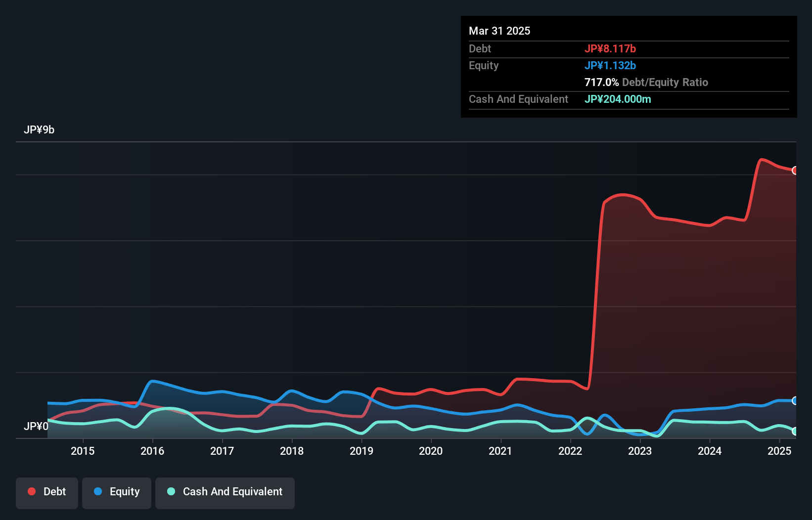Toggle the Debt series legend button

coord(47,493)
